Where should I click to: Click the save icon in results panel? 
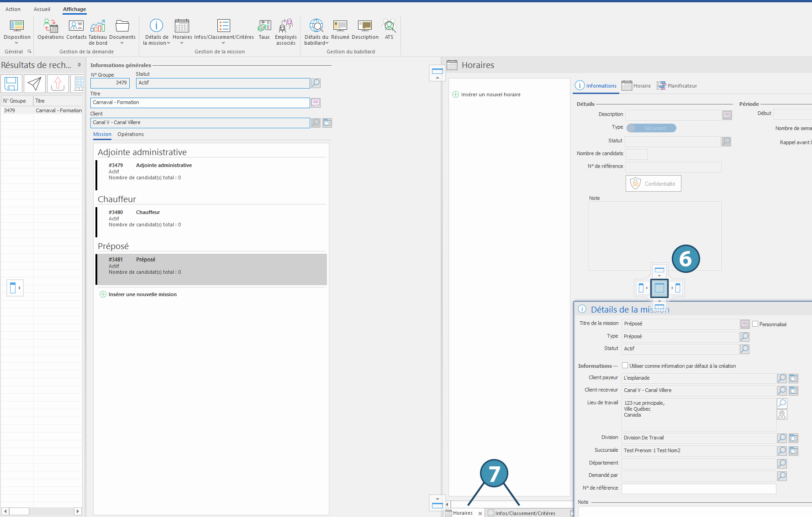(11, 84)
